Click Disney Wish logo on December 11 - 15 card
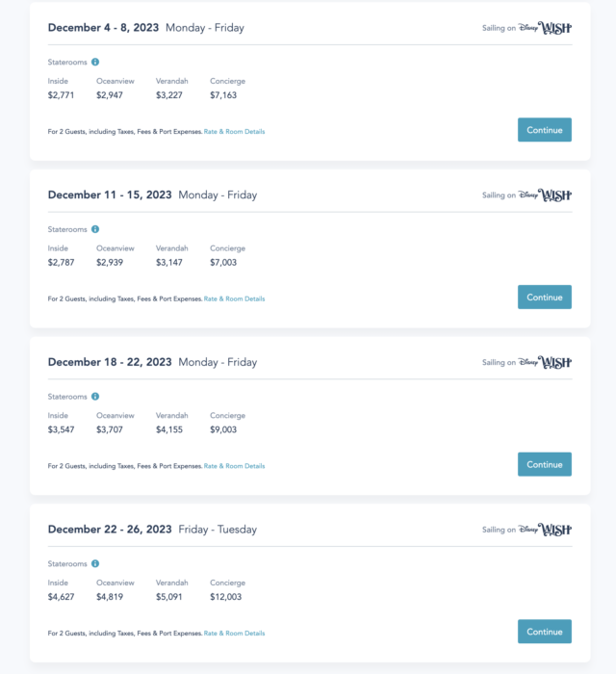The image size is (616, 674). coord(545,195)
